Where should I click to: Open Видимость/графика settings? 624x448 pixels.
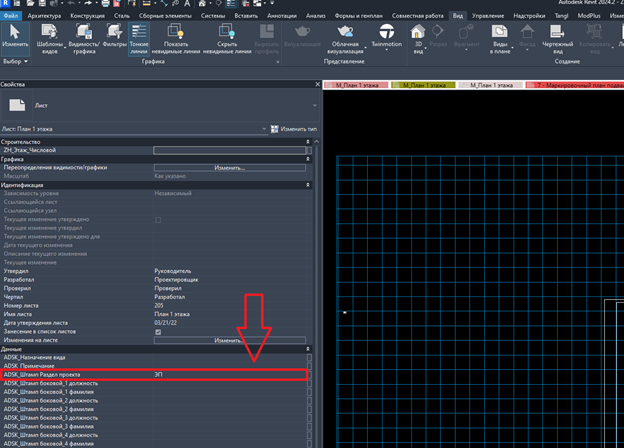pyautogui.click(x=84, y=39)
